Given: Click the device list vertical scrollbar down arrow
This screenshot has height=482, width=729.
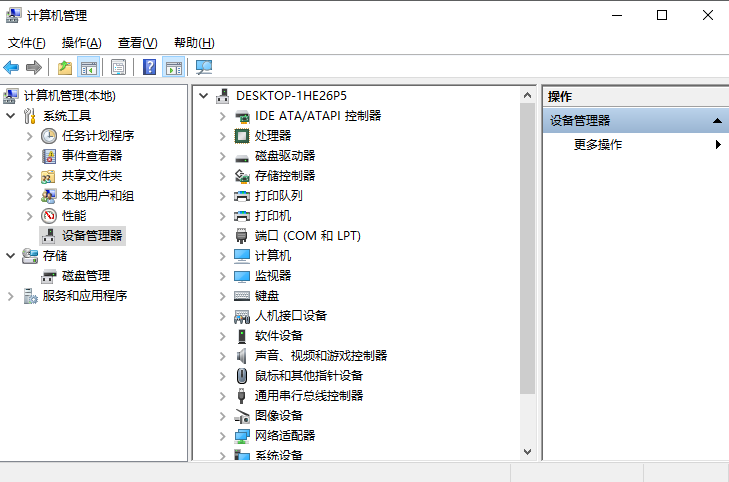Looking at the screenshot, I should (x=528, y=452).
